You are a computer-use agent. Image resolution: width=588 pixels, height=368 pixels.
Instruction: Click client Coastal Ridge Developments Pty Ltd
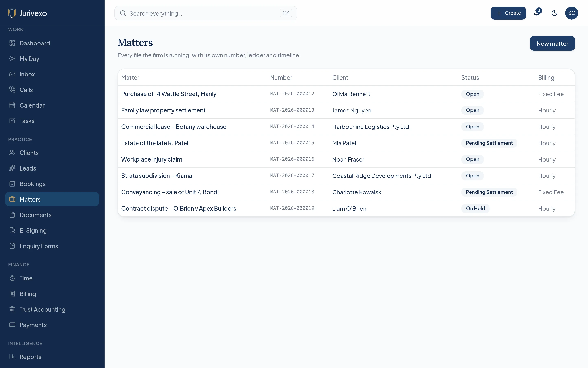coord(381,176)
